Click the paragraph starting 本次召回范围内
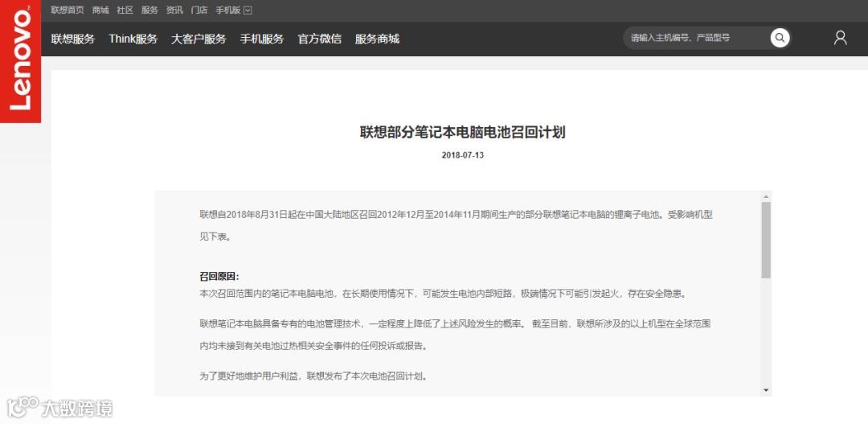The image size is (868, 424). pyautogui.click(x=443, y=293)
